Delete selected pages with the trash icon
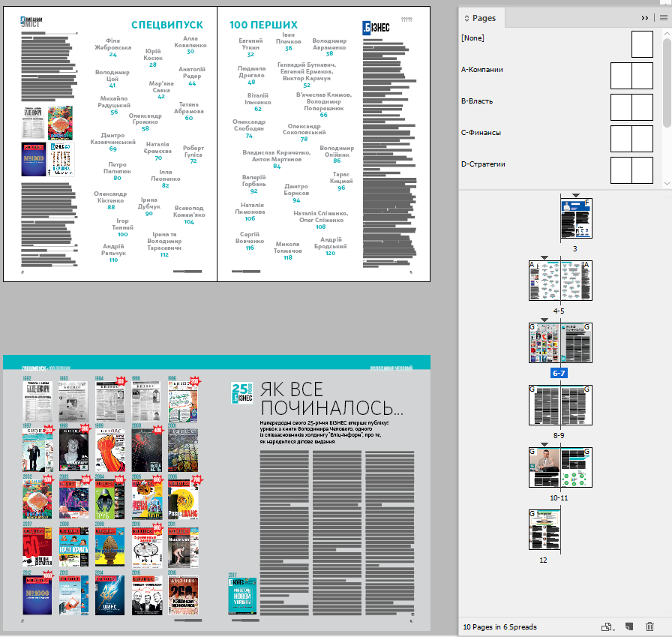 (649, 626)
